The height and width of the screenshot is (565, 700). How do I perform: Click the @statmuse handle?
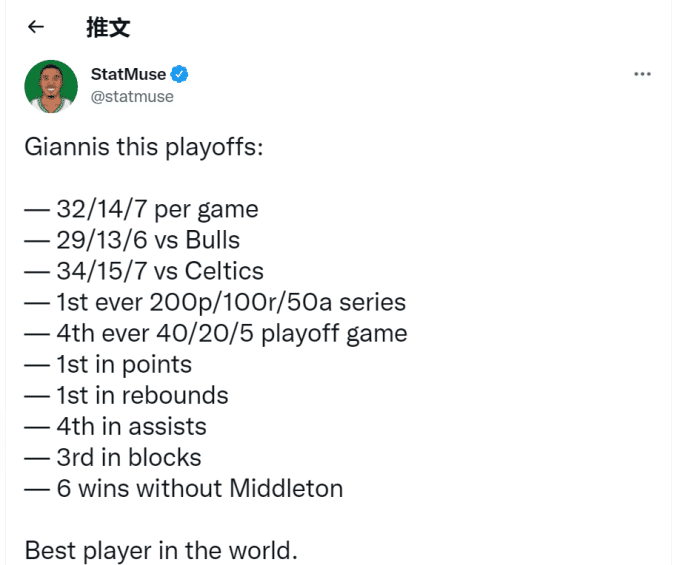pos(132,96)
